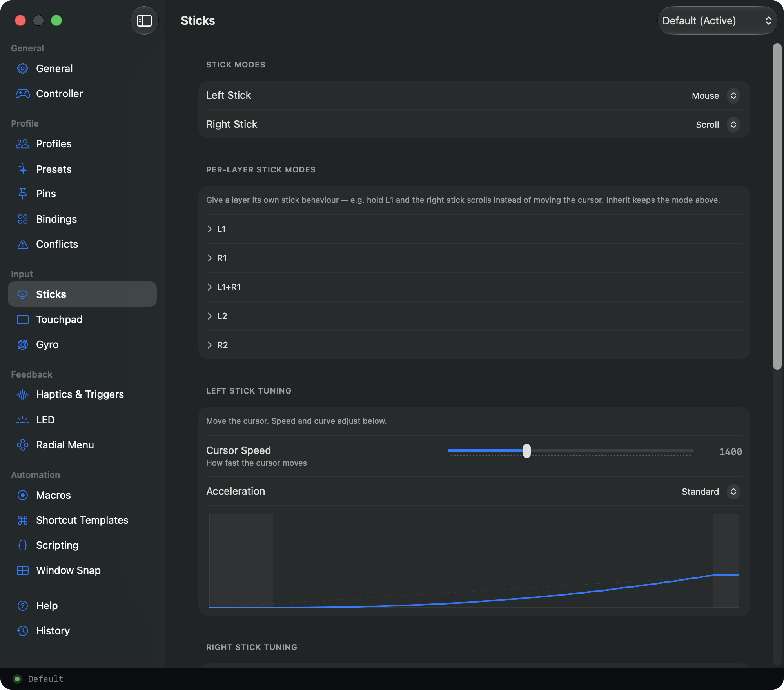This screenshot has height=690, width=784.
Task: Click the Scripting curly braces icon
Action: click(23, 545)
